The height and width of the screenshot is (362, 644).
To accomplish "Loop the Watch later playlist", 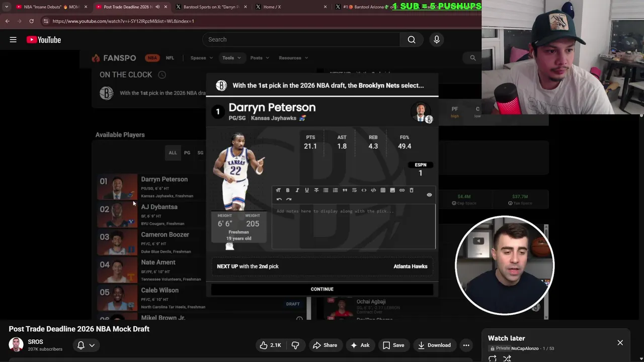I will [493, 358].
